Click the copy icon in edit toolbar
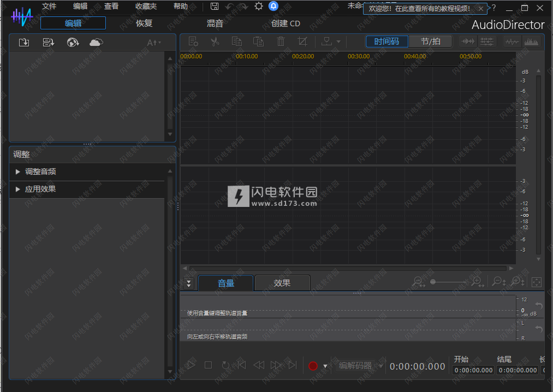Viewport: 553px width, 392px height. point(236,41)
